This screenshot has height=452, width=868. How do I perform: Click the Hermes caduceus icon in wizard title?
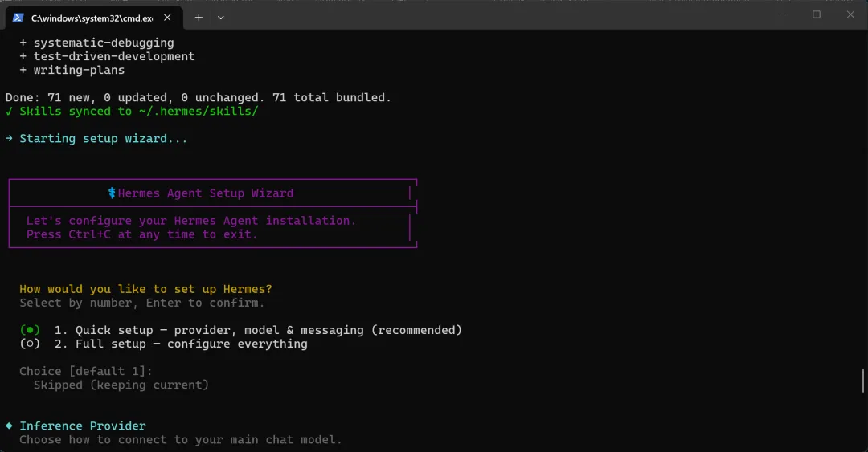112,193
